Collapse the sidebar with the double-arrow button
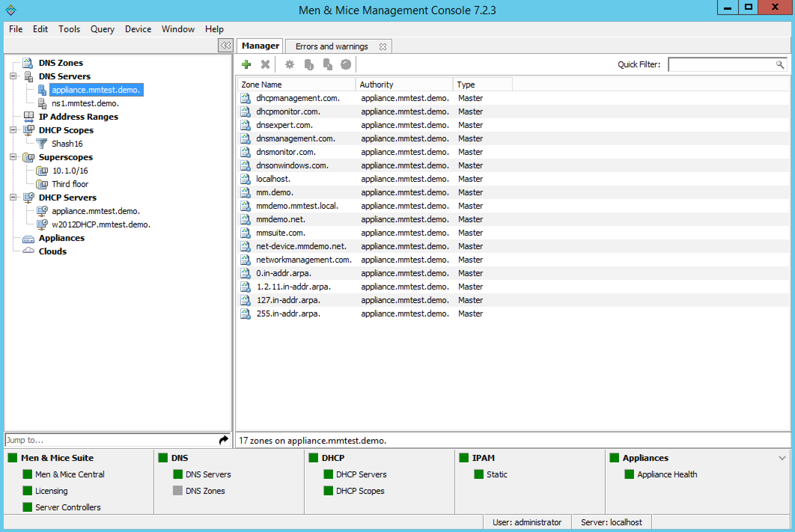The width and height of the screenshot is (795, 532). coord(226,45)
